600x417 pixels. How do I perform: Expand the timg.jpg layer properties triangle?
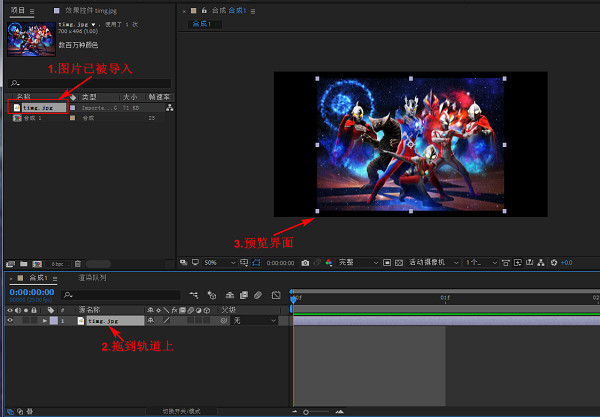pos(45,321)
